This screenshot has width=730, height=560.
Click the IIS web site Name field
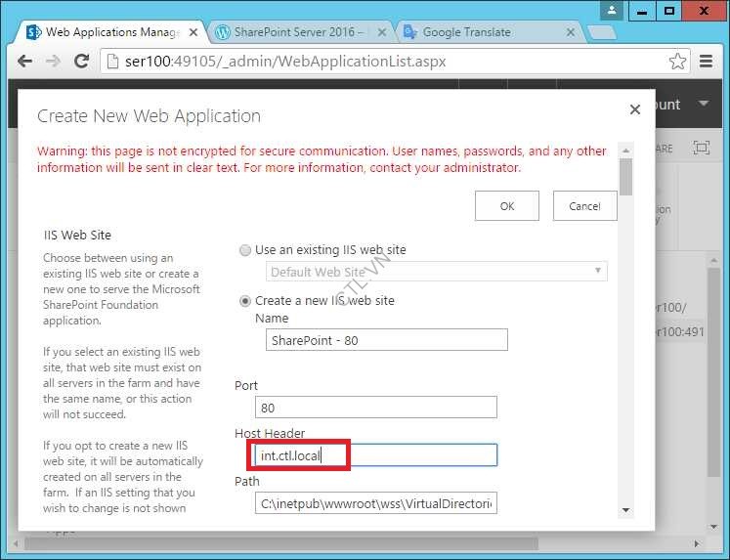click(x=385, y=339)
